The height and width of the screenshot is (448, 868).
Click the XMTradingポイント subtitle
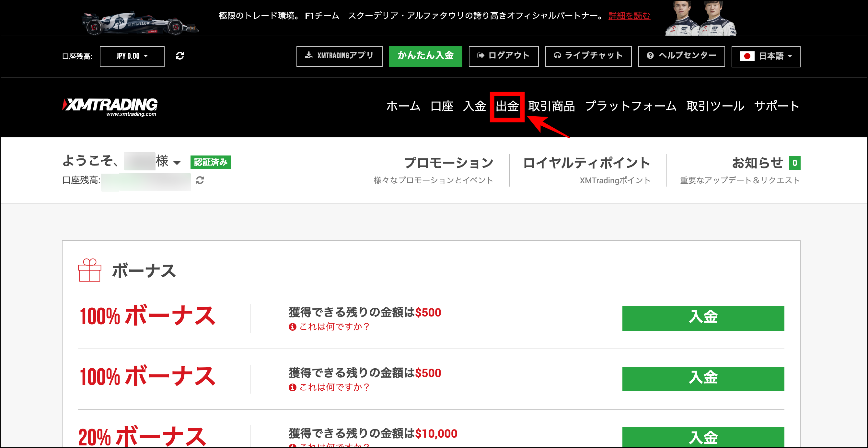point(615,180)
